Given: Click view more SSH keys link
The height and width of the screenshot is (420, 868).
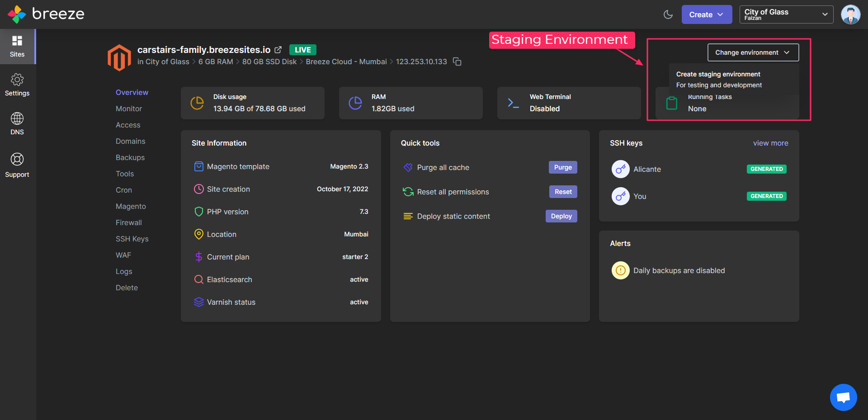Looking at the screenshot, I should tap(771, 143).
